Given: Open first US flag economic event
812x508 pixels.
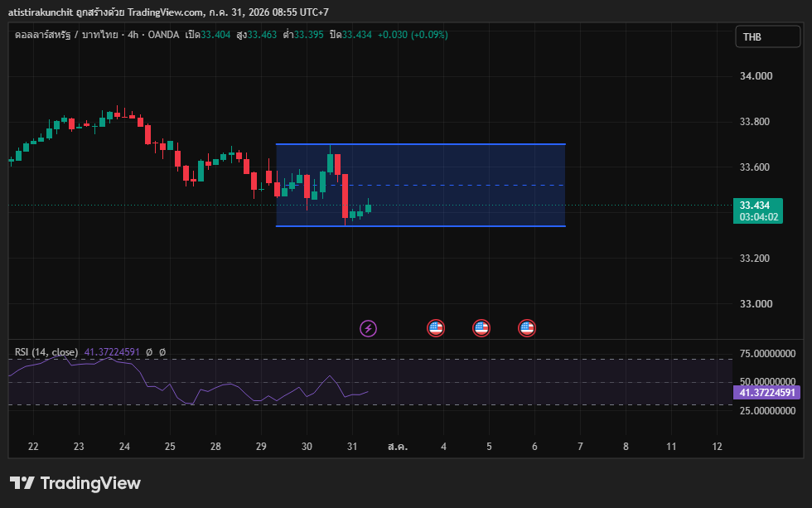Looking at the screenshot, I should click(436, 328).
